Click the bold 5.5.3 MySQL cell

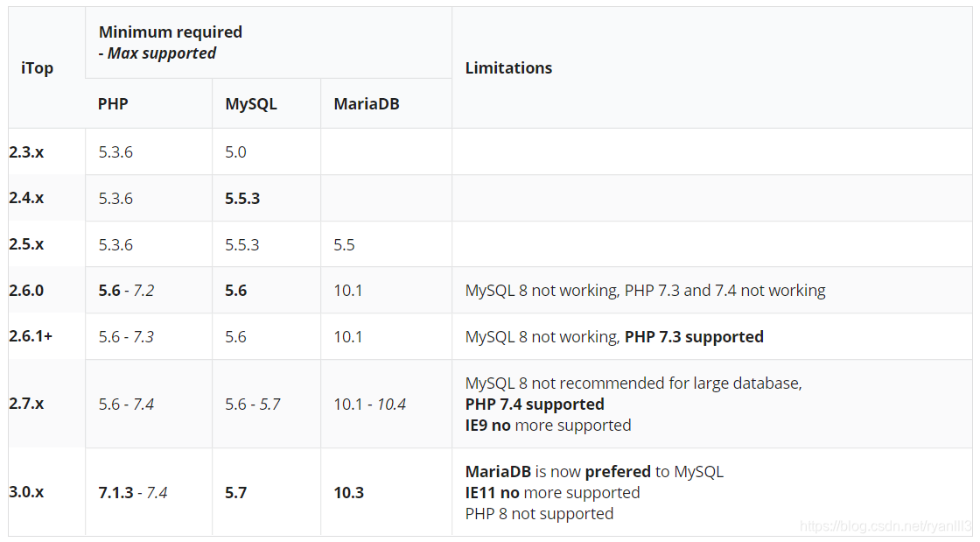(x=242, y=198)
